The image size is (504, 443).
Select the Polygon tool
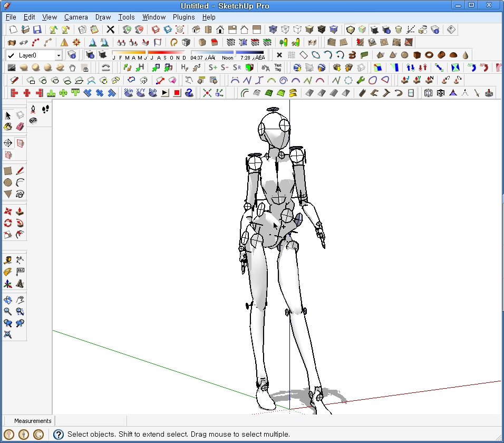coord(8,194)
